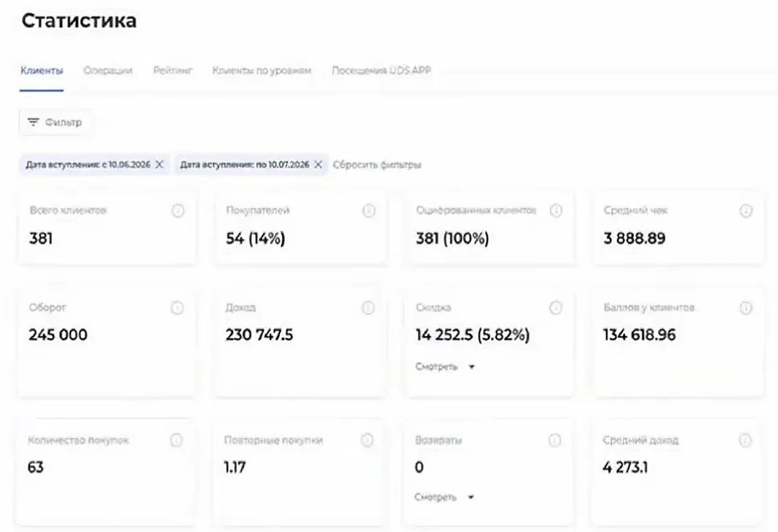Open info tooltip for Скидка card

point(555,307)
